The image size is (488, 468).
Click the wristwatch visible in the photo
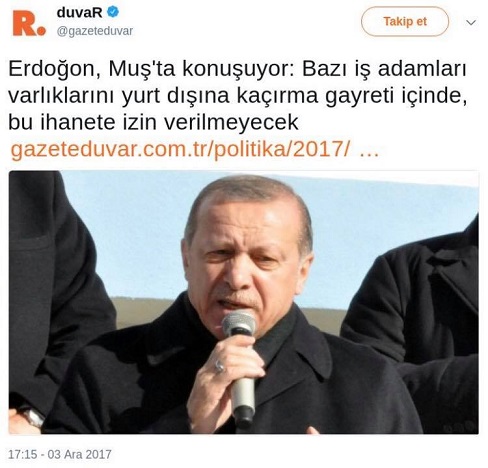click(x=32, y=417)
